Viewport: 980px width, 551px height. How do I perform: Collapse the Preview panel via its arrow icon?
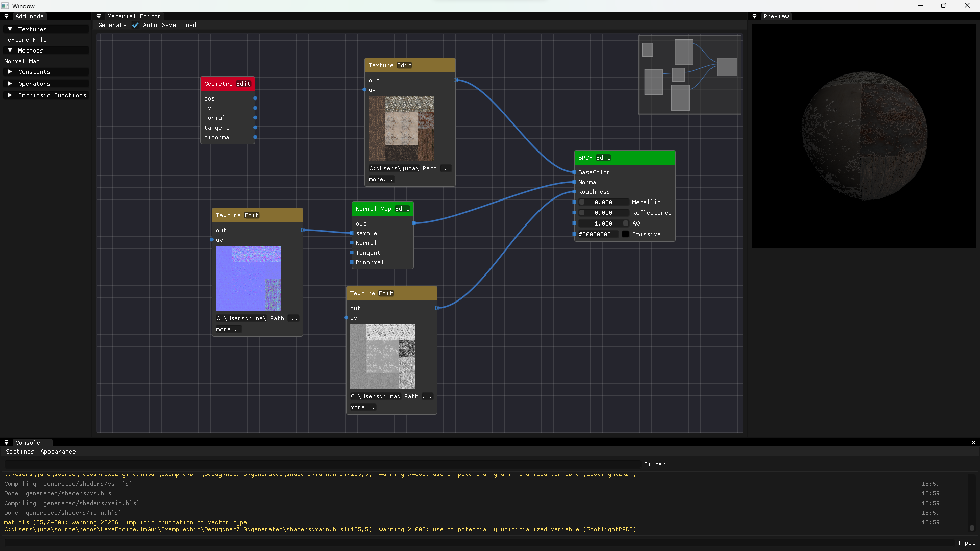coord(755,16)
